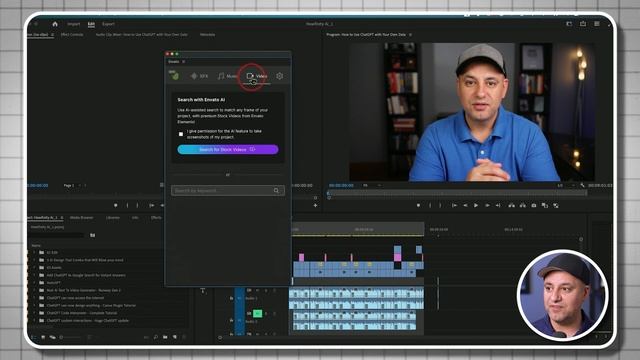Click the magnifier icon in keyword search

pyautogui.click(x=276, y=191)
